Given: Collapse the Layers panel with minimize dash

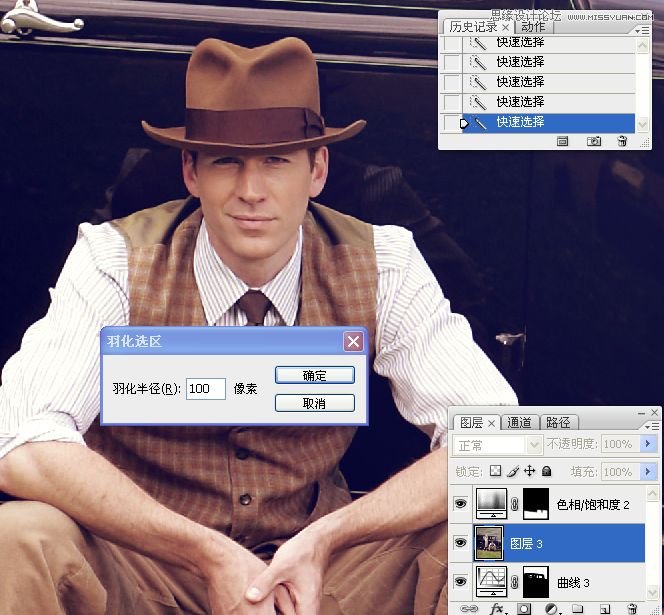Looking at the screenshot, I should 642,413.
